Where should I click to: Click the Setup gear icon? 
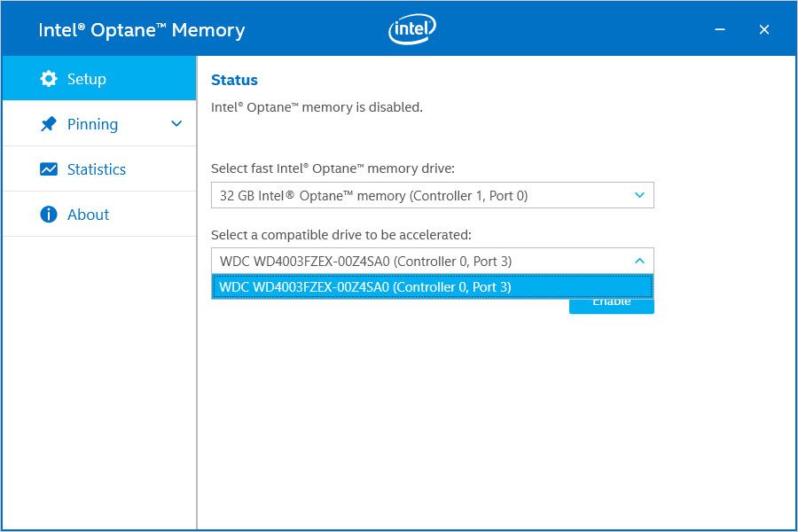pos(49,79)
